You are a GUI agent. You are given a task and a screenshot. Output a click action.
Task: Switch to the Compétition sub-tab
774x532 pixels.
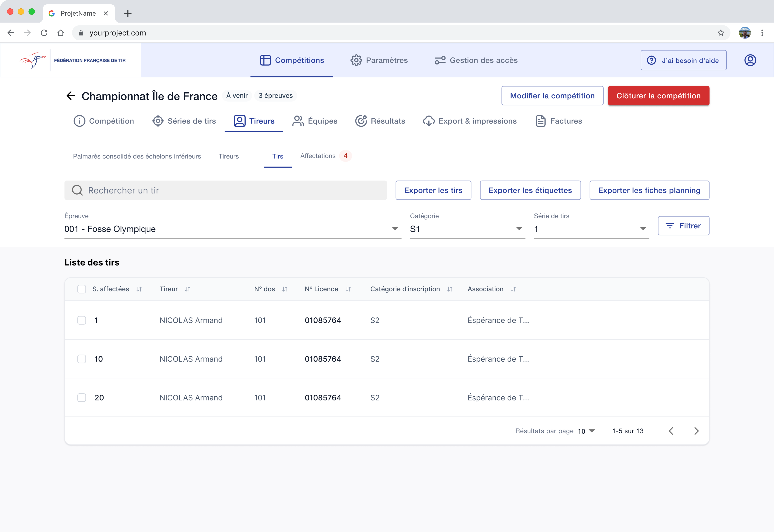pos(104,121)
